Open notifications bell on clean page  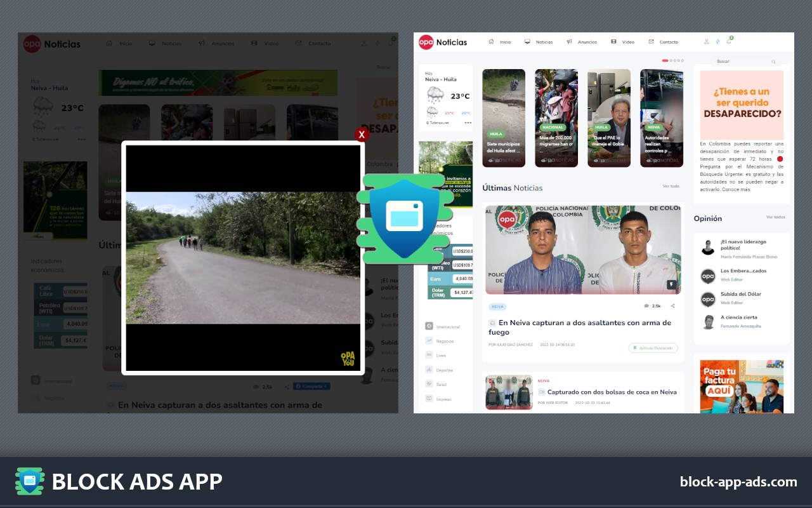pos(729,41)
